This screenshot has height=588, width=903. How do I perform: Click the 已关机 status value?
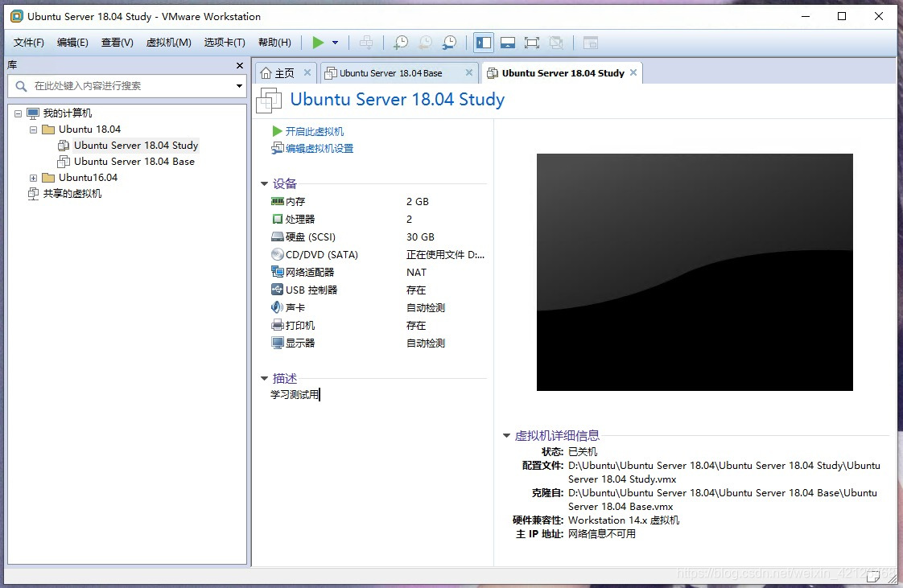pyautogui.click(x=583, y=451)
